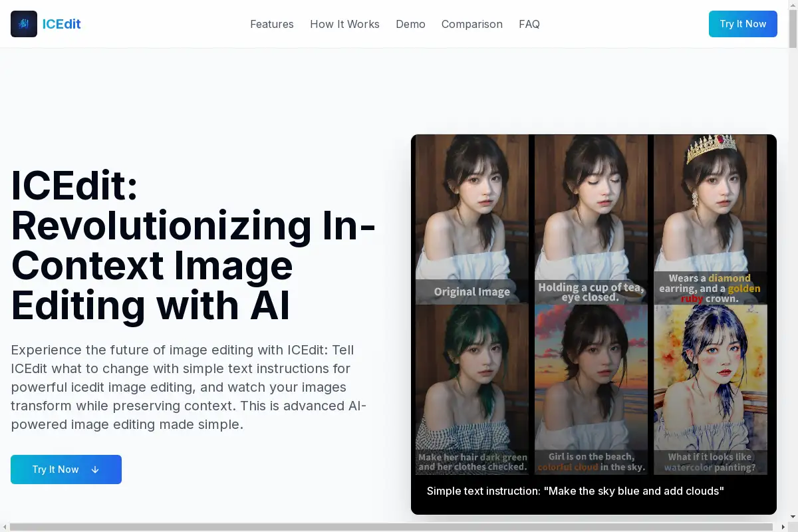Click the header Try It Now button
The image size is (798, 532).
pos(743,24)
